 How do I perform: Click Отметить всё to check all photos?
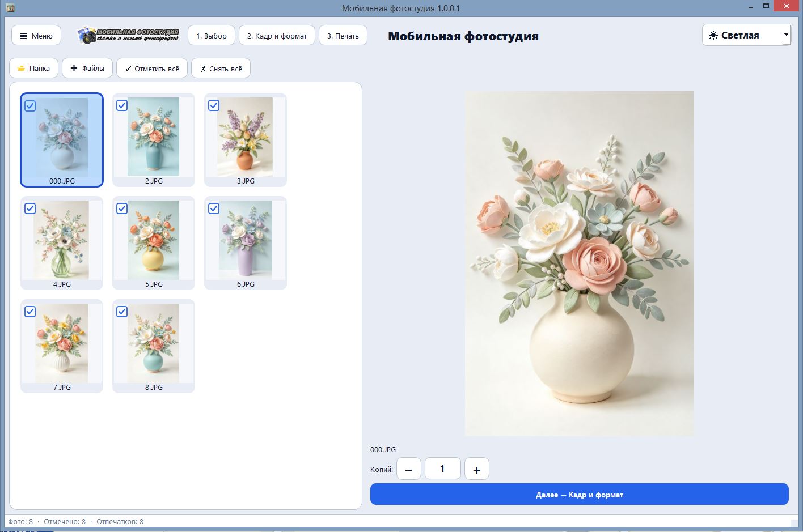[x=152, y=69]
